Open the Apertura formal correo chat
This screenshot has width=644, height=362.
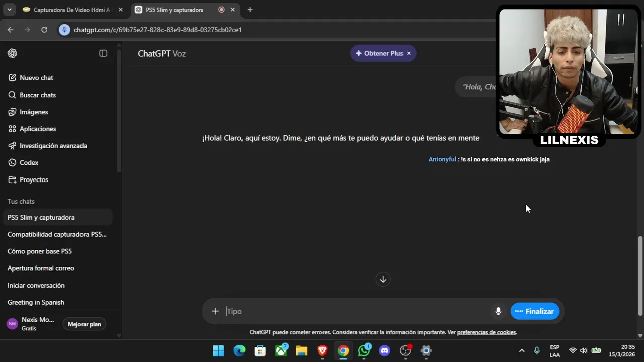click(58, 268)
